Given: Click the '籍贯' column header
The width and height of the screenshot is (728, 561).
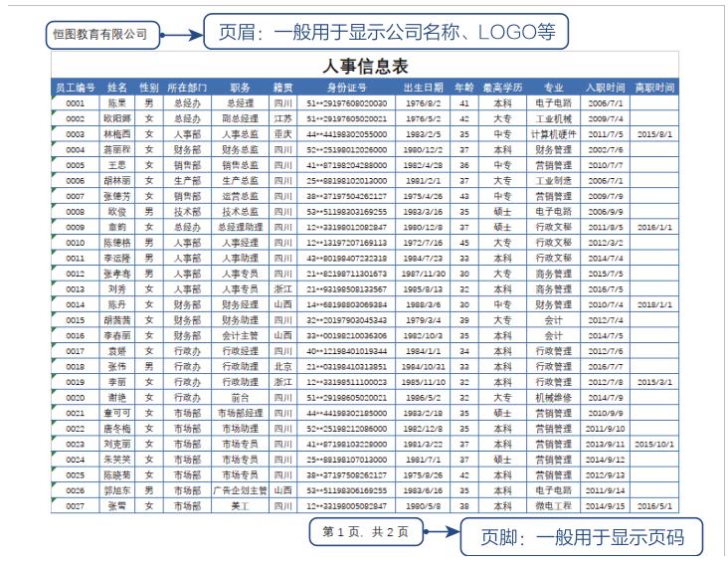Looking at the screenshot, I should click(282, 88).
